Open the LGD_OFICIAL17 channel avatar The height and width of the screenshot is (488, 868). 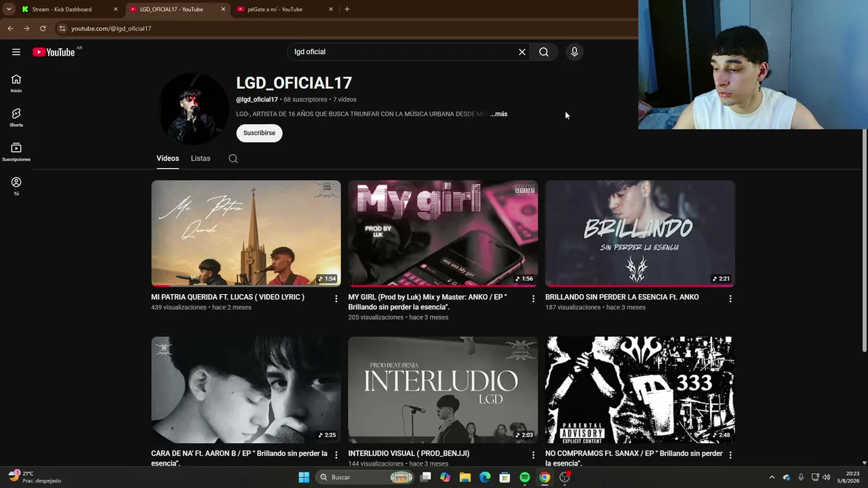click(193, 108)
